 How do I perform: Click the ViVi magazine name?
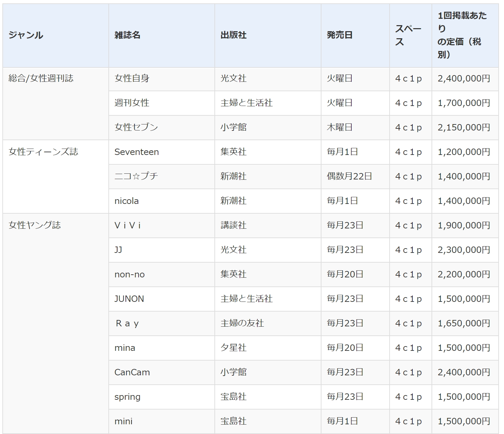128,225
